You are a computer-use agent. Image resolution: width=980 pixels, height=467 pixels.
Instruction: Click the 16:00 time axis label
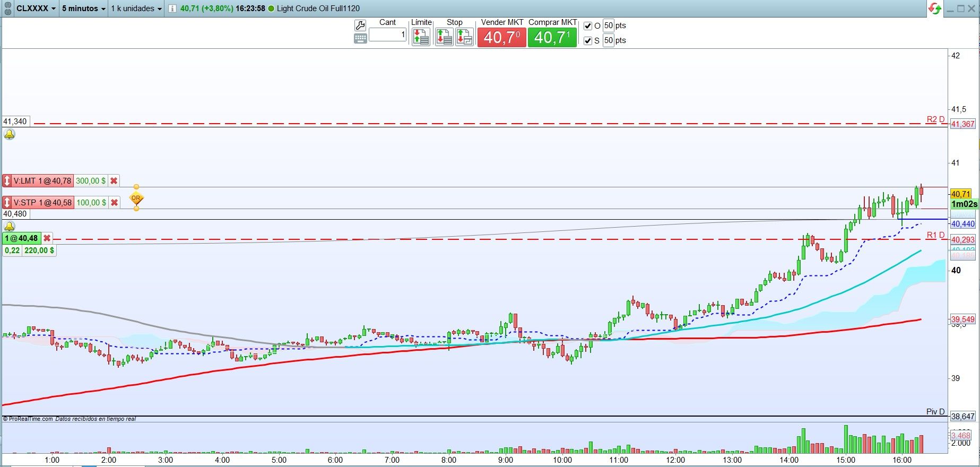click(x=902, y=460)
